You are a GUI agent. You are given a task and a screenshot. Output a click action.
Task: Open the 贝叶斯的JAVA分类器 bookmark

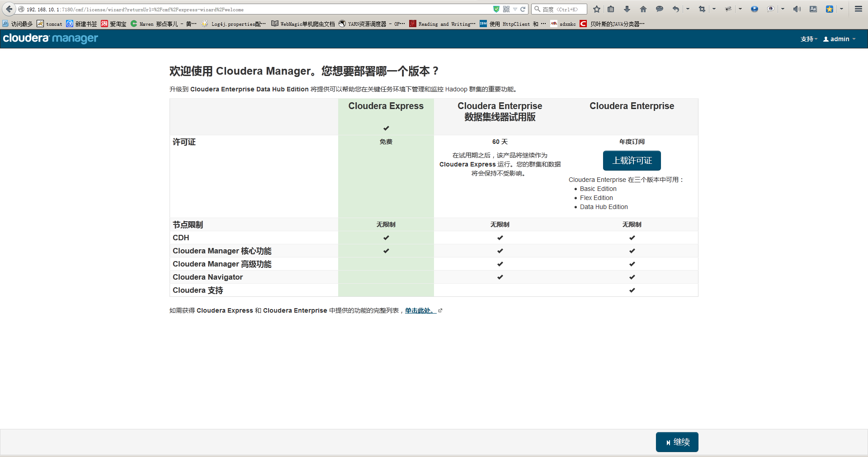(613, 24)
